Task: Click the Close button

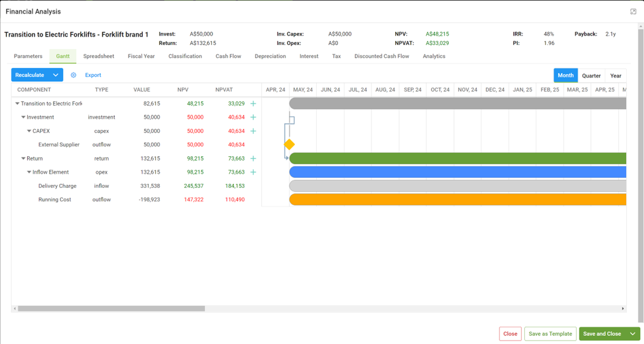Action: [x=510, y=333]
